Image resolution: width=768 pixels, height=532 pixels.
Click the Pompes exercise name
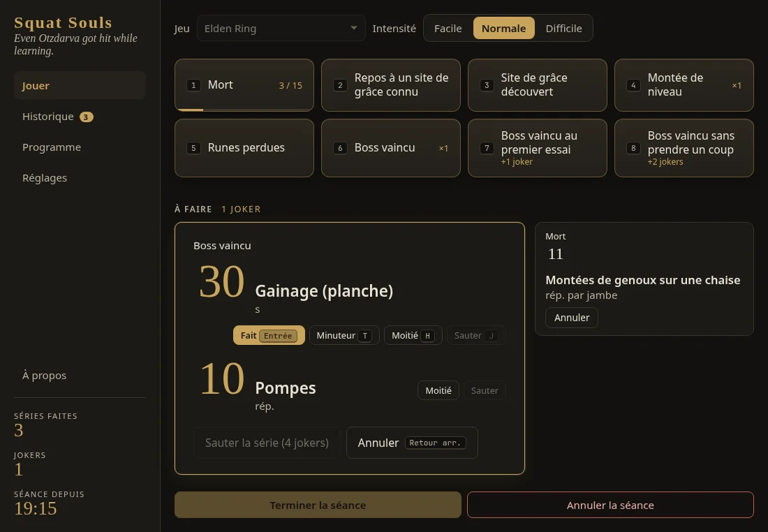pos(286,388)
